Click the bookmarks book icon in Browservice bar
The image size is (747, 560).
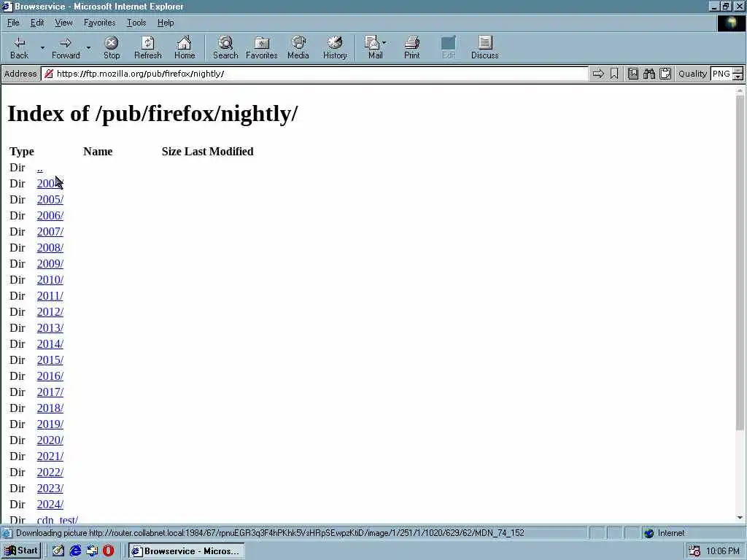pos(633,74)
